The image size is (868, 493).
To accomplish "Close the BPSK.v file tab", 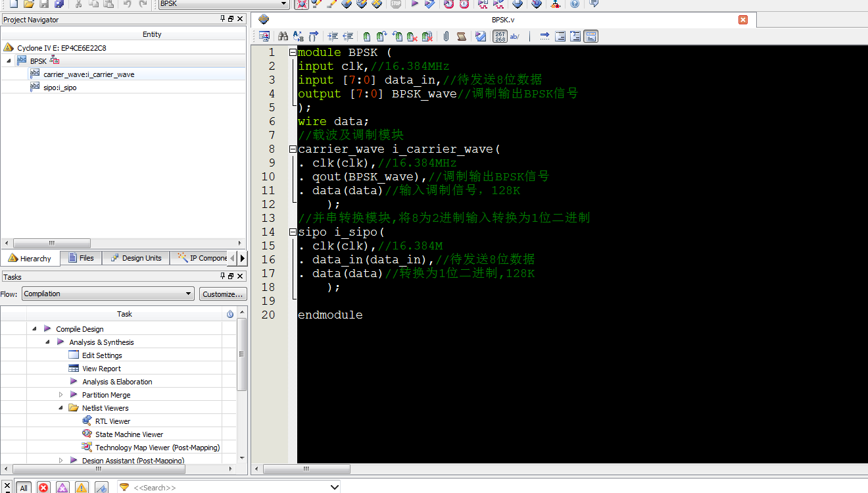I will 743,20.
